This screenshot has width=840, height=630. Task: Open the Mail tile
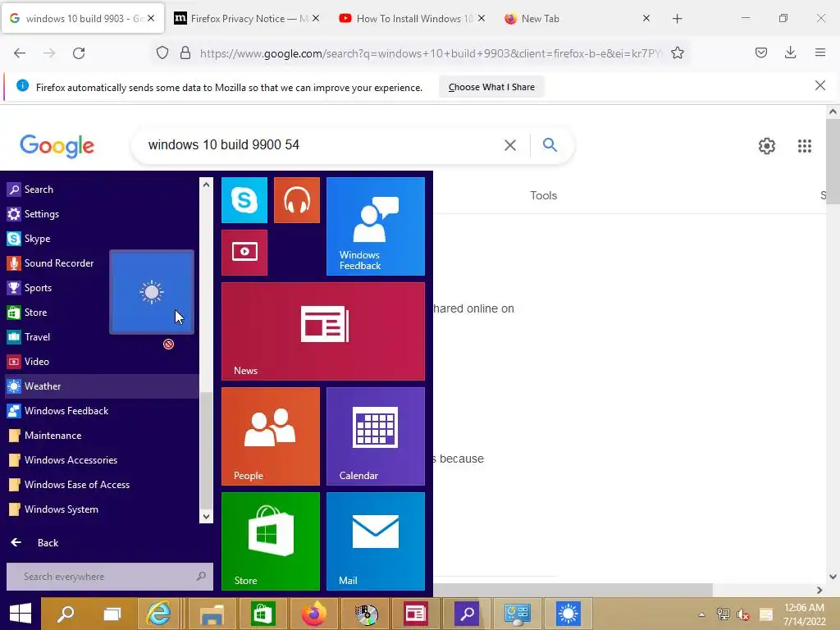click(376, 541)
